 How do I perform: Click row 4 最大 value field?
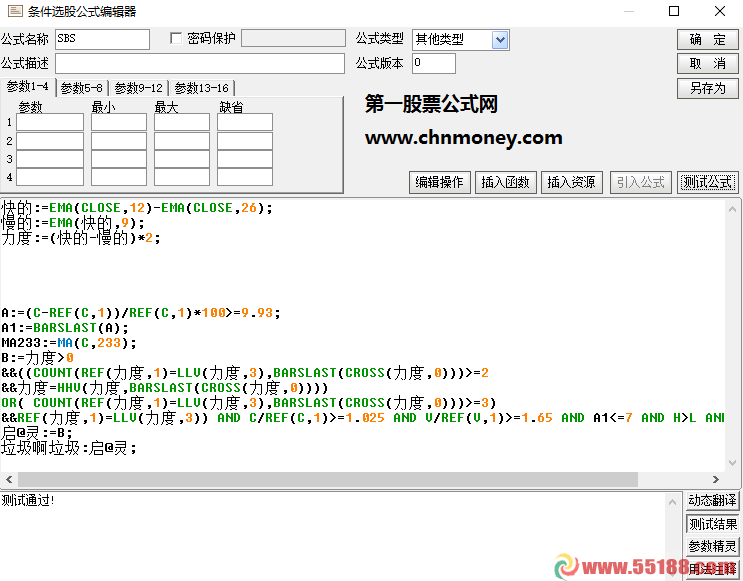182,177
